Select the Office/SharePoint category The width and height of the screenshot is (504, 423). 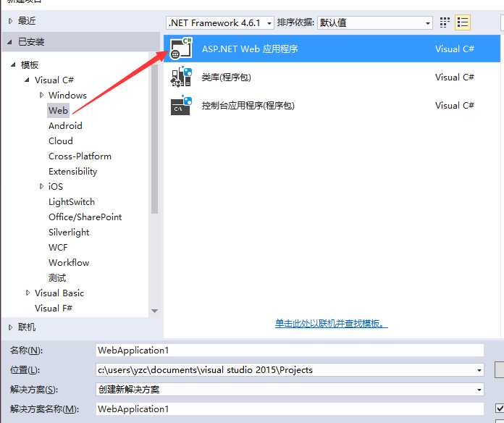tap(85, 217)
